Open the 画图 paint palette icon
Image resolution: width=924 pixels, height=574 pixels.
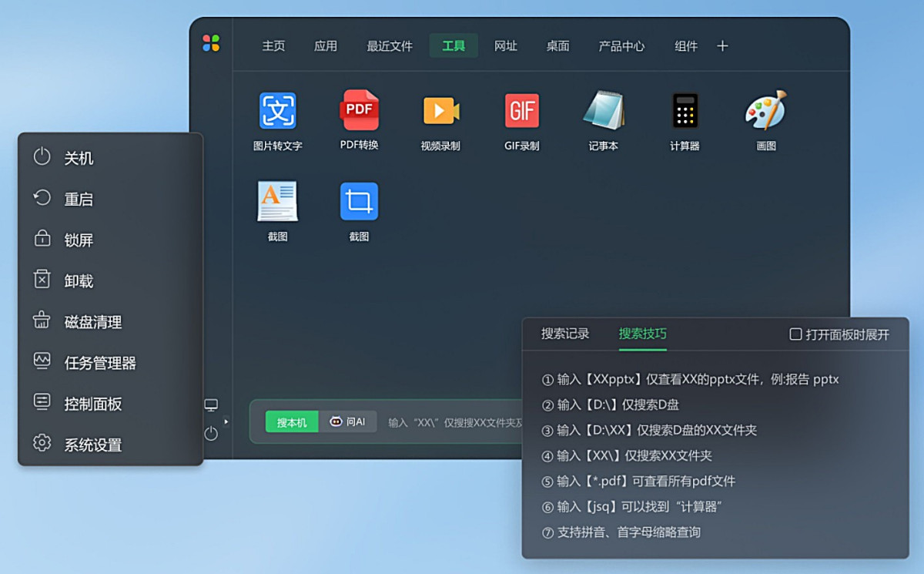[x=765, y=111]
